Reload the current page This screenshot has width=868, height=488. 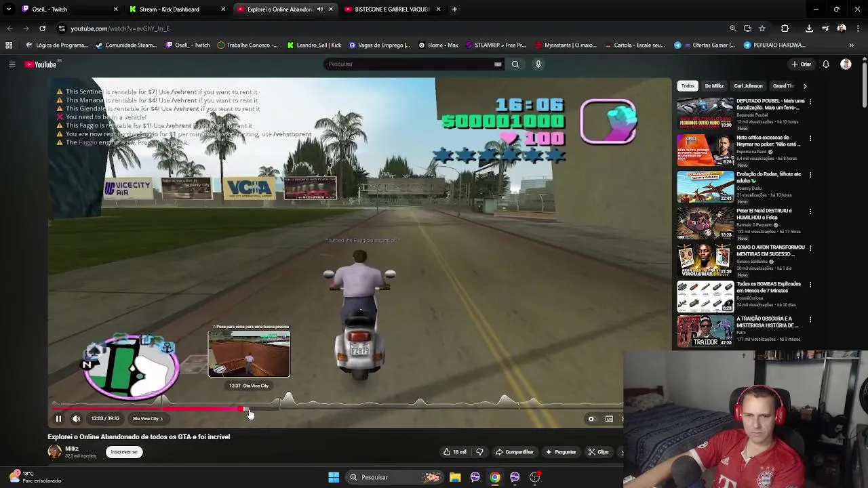pos(42,28)
